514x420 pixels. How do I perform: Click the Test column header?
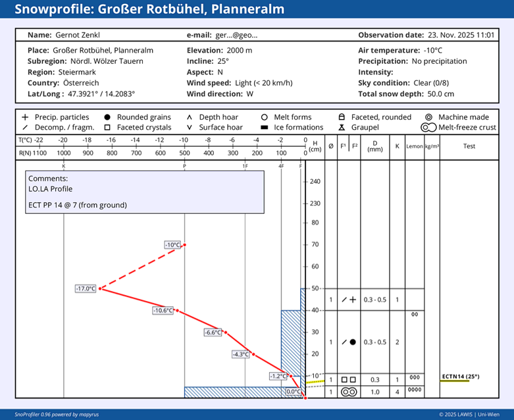pos(469,146)
